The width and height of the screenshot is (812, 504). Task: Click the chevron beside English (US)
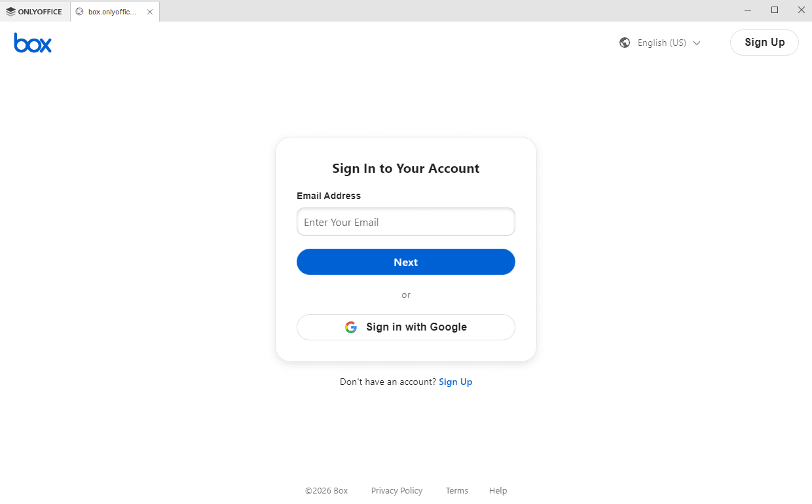697,43
